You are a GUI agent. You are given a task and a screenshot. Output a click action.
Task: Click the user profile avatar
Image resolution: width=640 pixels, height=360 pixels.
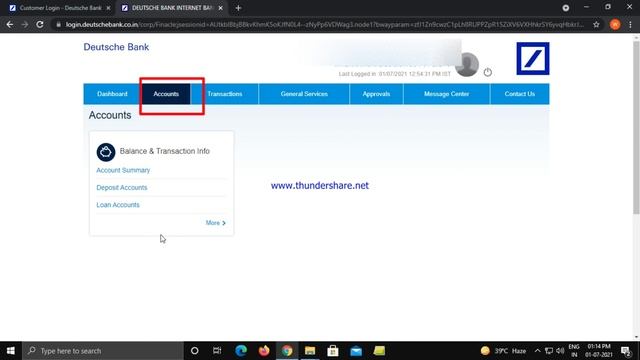coord(467,64)
